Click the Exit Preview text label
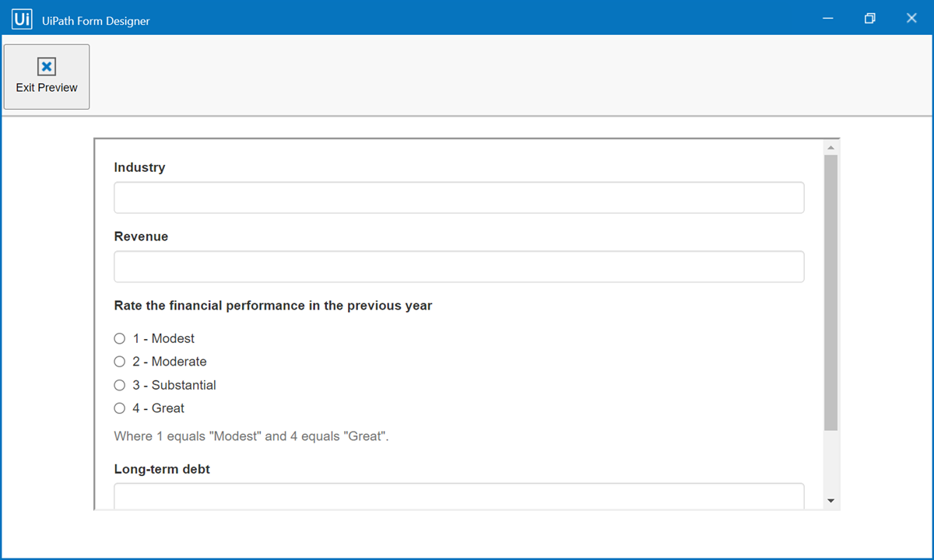Screen dimensions: 934x560 click(47, 88)
